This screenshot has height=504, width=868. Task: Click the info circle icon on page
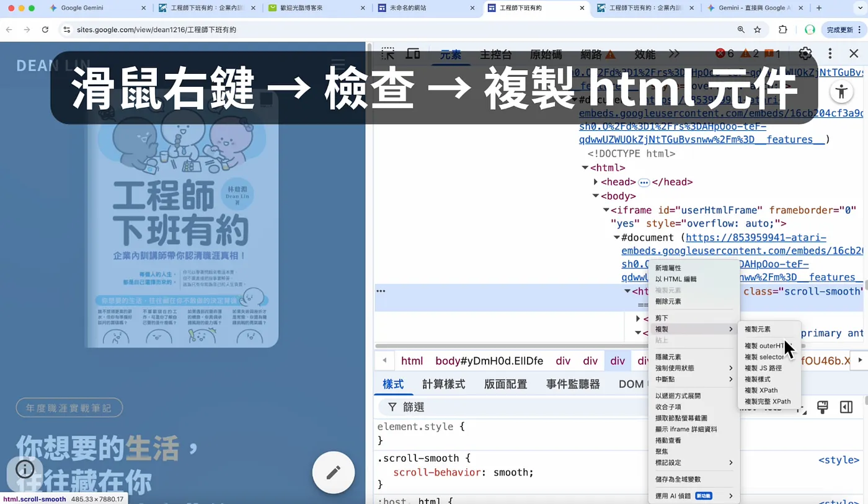[x=25, y=469]
